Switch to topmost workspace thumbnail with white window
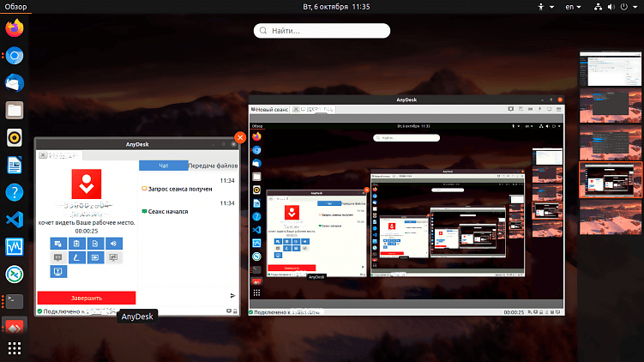 point(611,69)
